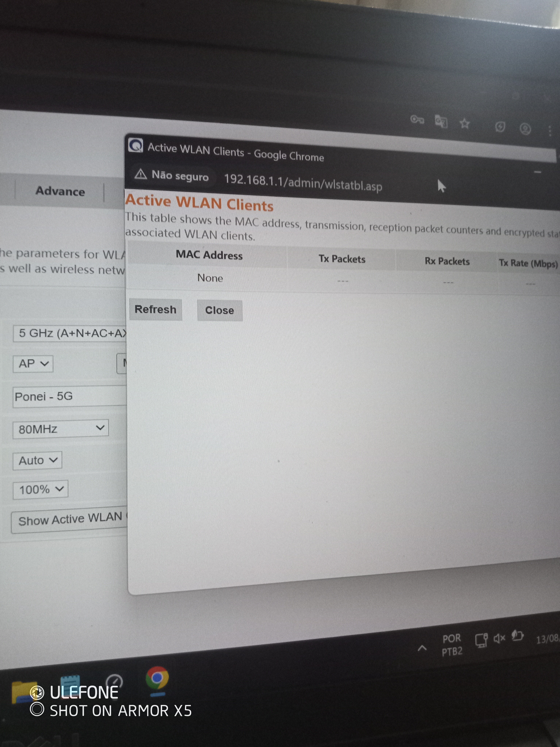560x747 pixels.
Task: Click the password key icon in Chrome toolbar
Action: coord(417,119)
